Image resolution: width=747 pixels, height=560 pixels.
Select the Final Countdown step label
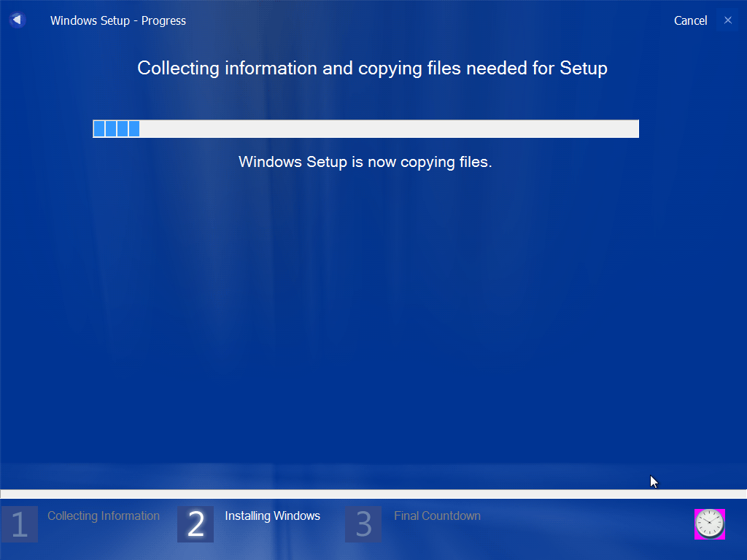[x=438, y=516]
